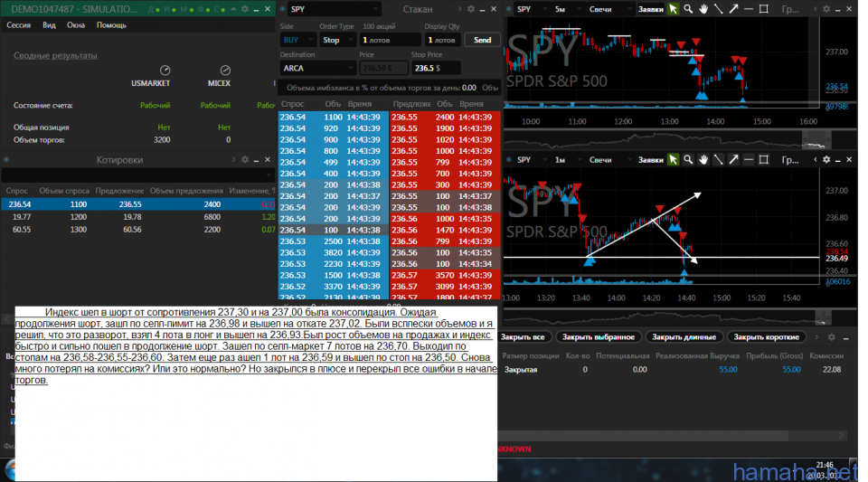Open the Destination ARCA dropdown
The width and height of the screenshot is (868, 482).
point(317,68)
